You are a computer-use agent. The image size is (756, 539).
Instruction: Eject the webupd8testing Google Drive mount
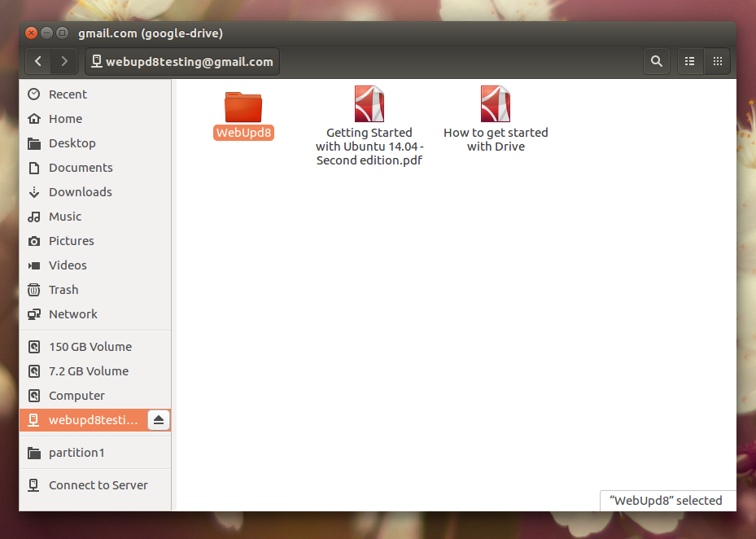pyautogui.click(x=160, y=420)
